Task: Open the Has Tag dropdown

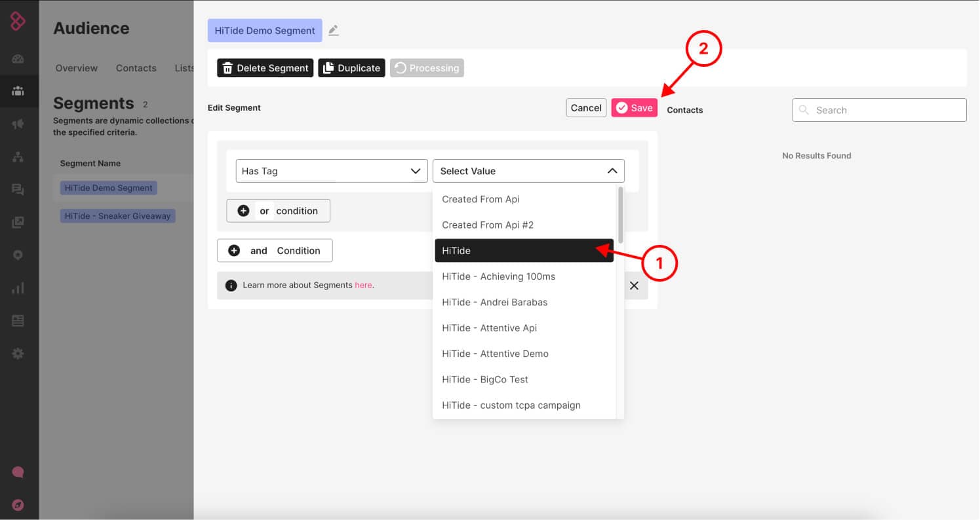Action: coord(332,171)
